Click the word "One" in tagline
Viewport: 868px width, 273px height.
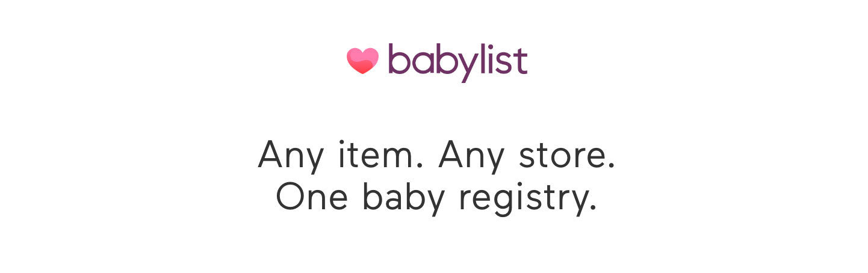pos(311,197)
